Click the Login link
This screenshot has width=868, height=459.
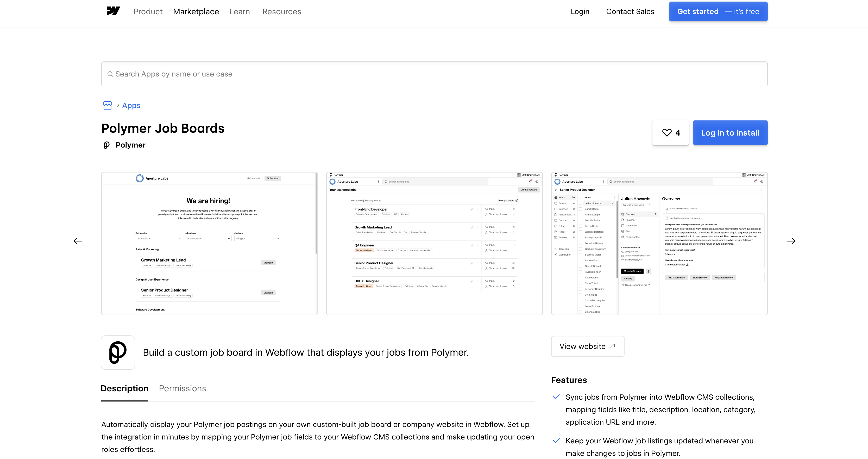pos(580,11)
